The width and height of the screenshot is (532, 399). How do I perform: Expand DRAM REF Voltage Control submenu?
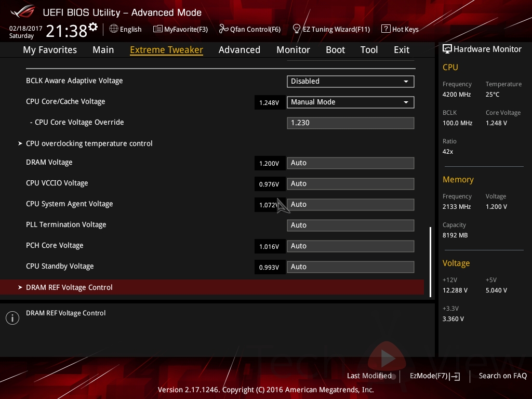coord(212,287)
